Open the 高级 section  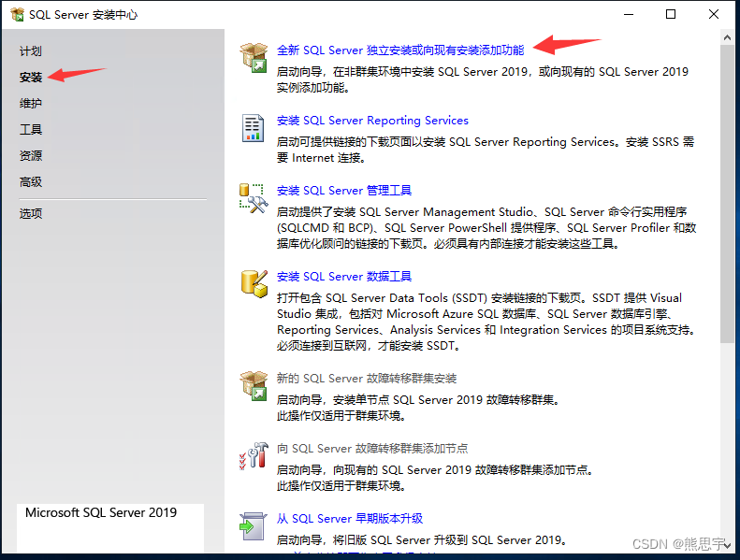(31, 182)
